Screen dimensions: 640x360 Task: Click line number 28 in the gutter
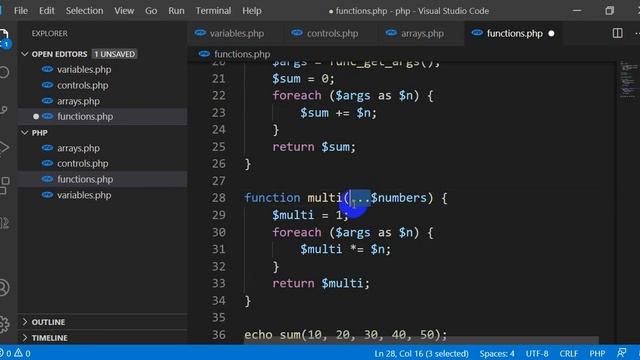[218, 198]
